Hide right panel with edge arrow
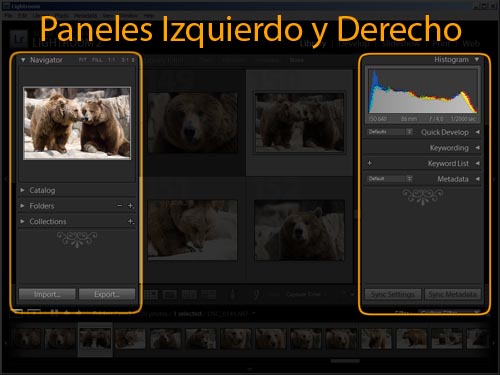The height and width of the screenshot is (375, 500). [x=495, y=179]
